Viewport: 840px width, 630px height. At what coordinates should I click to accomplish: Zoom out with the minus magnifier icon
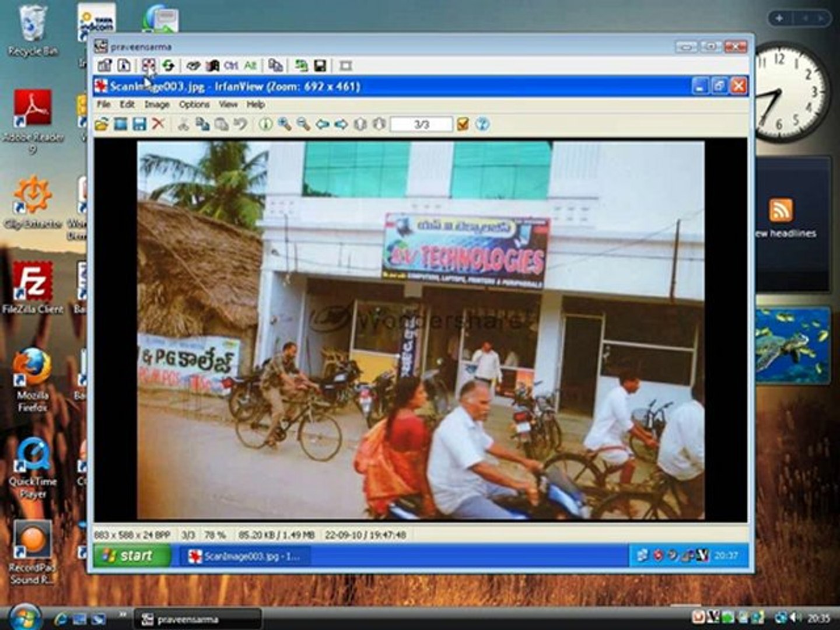[x=303, y=124]
